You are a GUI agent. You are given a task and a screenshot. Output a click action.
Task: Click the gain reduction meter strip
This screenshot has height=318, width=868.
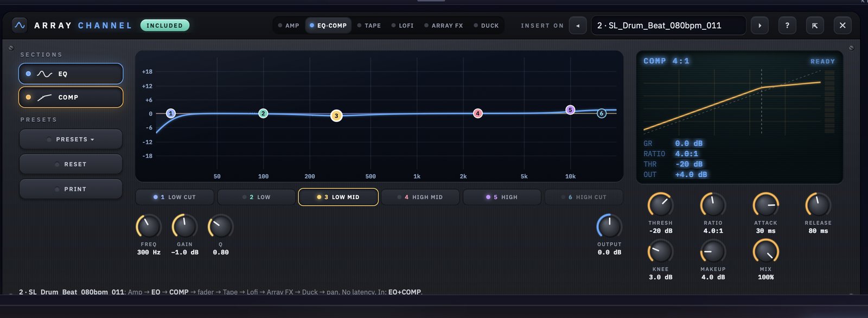pos(829,101)
